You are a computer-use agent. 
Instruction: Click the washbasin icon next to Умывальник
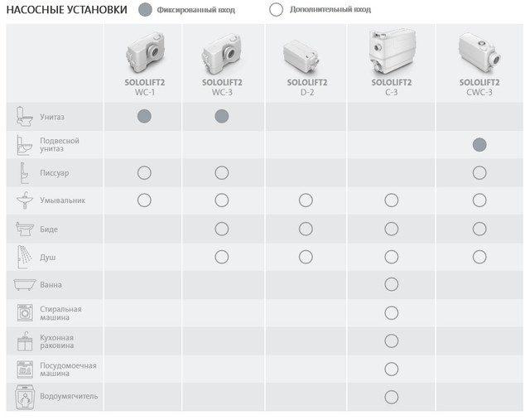[25, 200]
